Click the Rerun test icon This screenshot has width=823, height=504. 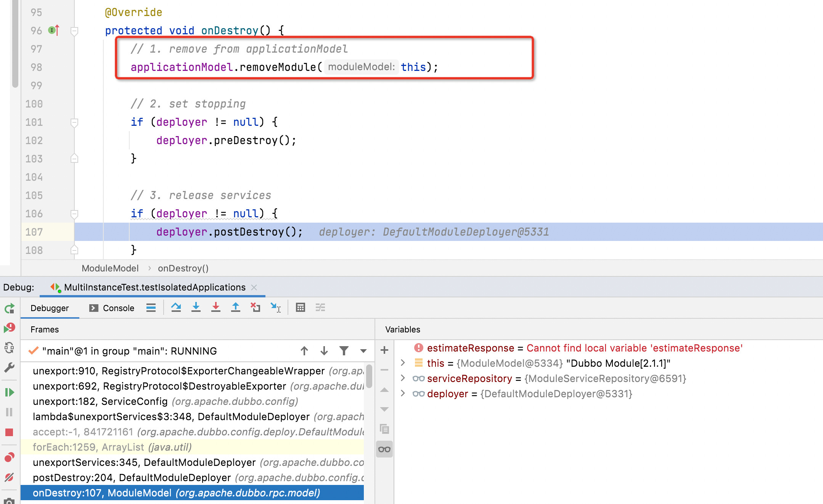pyautogui.click(x=10, y=308)
